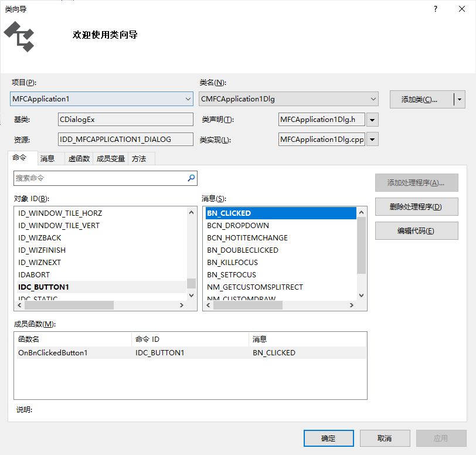Select BN_DOUBLECLICKED in the messages list
The height and width of the screenshot is (455, 476).
[x=281, y=250]
